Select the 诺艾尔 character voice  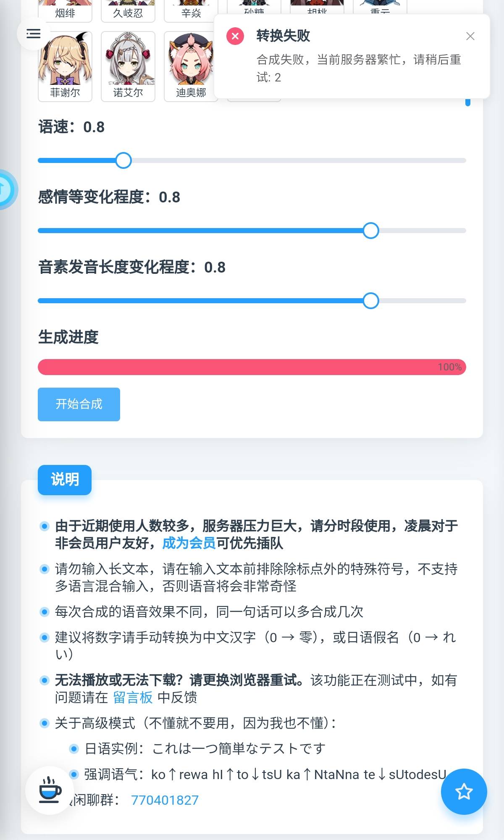[128, 66]
